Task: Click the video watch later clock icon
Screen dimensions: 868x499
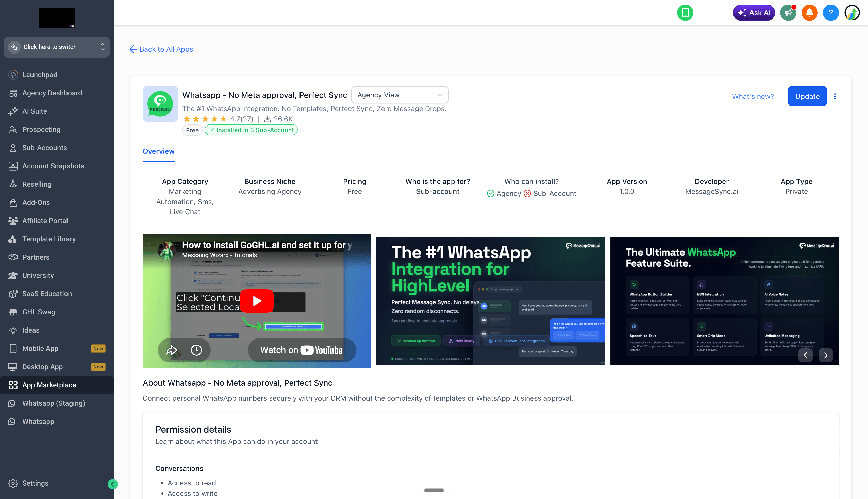Action: [x=196, y=350]
